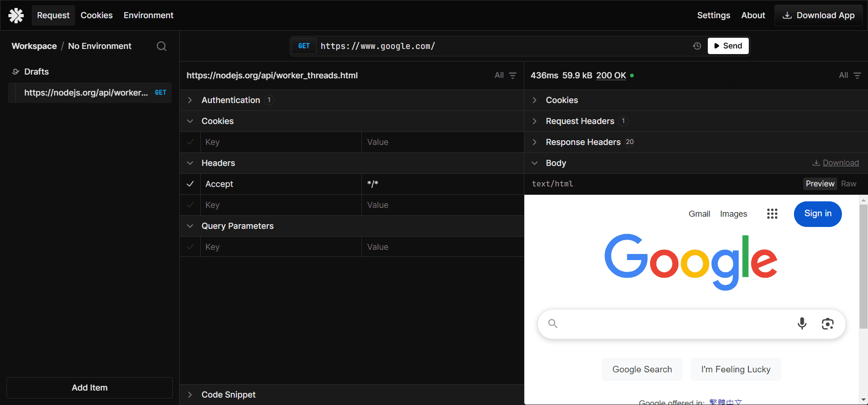Toggle the empty Headers row checkmark
868x405 pixels.
(190, 205)
